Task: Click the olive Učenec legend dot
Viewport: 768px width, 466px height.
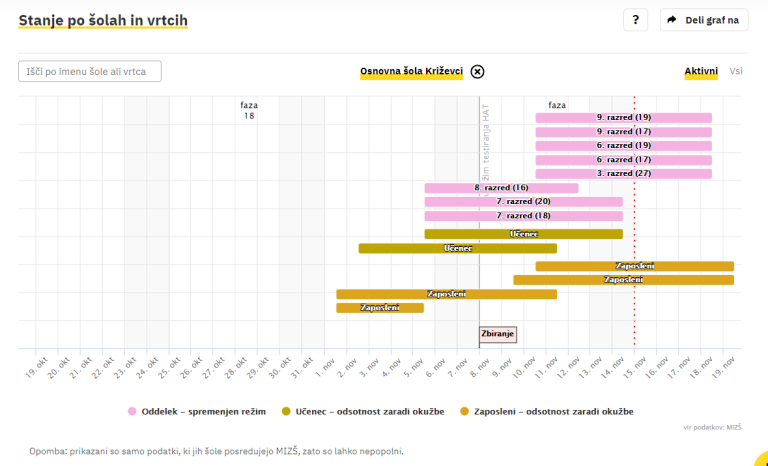Action: point(286,411)
